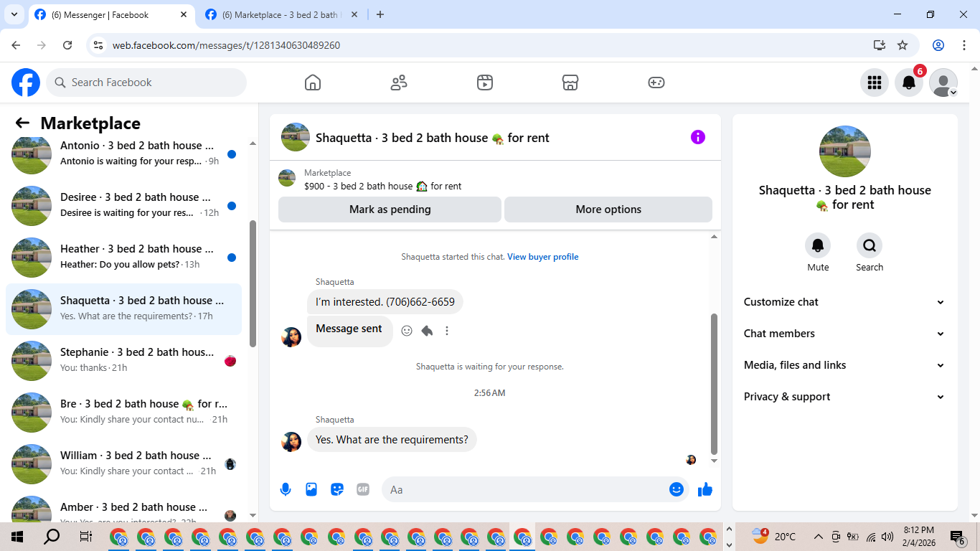Go back using the Marketplace back arrow

coord(22,123)
